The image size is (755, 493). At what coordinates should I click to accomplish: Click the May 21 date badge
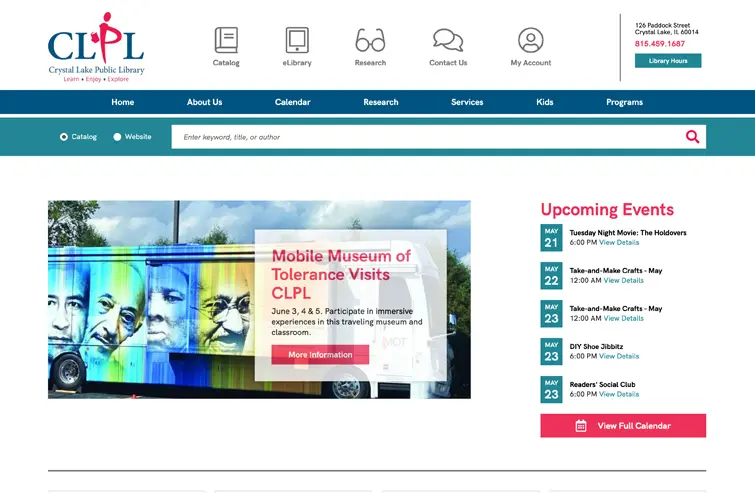click(551, 238)
